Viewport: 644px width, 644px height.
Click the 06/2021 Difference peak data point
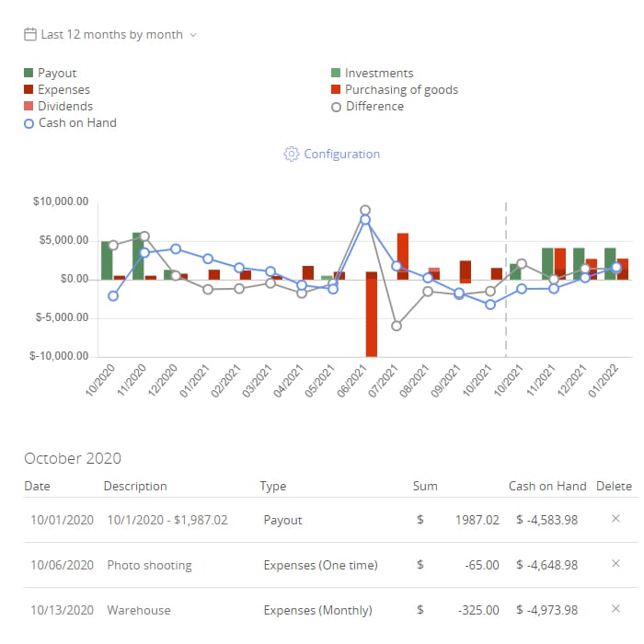365,210
